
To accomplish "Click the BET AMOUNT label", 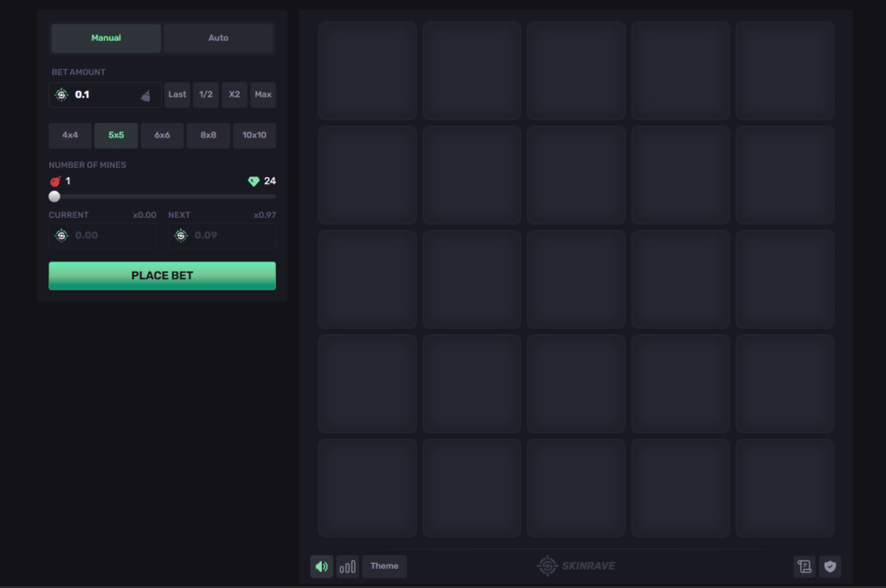I will point(79,73).
